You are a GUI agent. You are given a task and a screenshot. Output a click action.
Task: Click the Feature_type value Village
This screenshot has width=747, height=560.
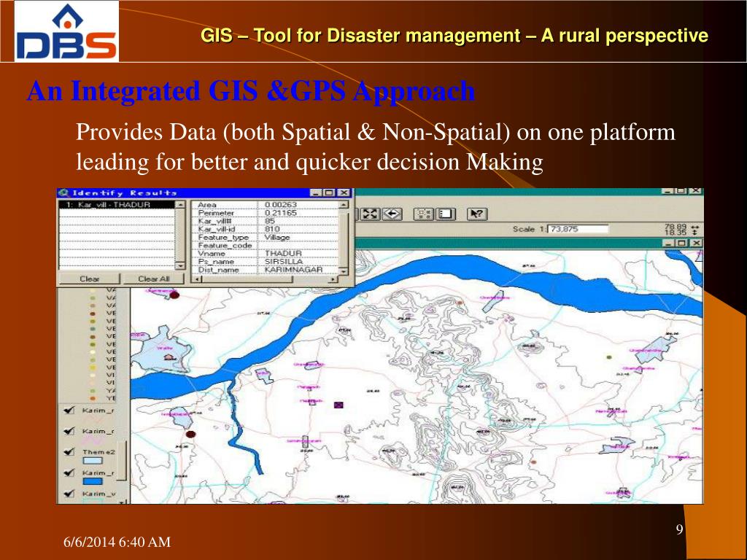pos(276,237)
